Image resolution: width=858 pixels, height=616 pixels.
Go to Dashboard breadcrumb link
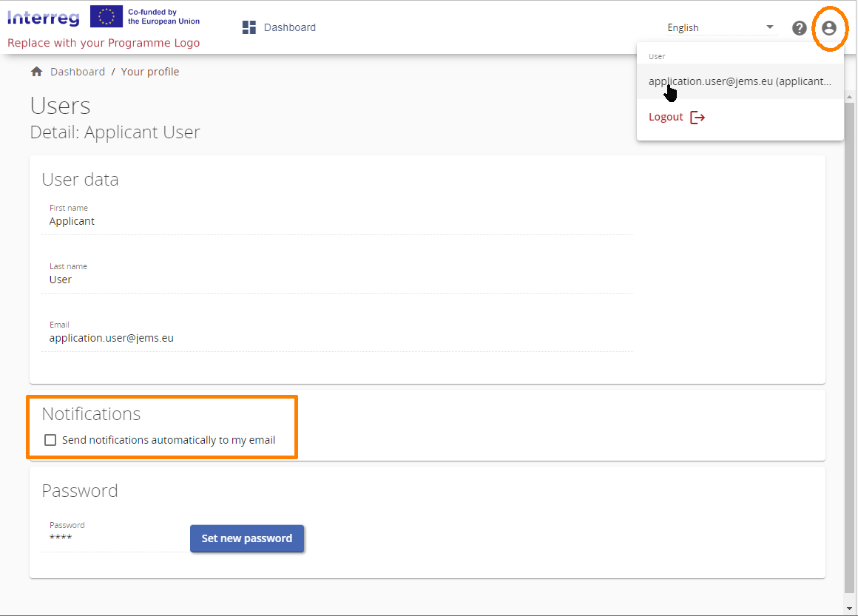(78, 72)
